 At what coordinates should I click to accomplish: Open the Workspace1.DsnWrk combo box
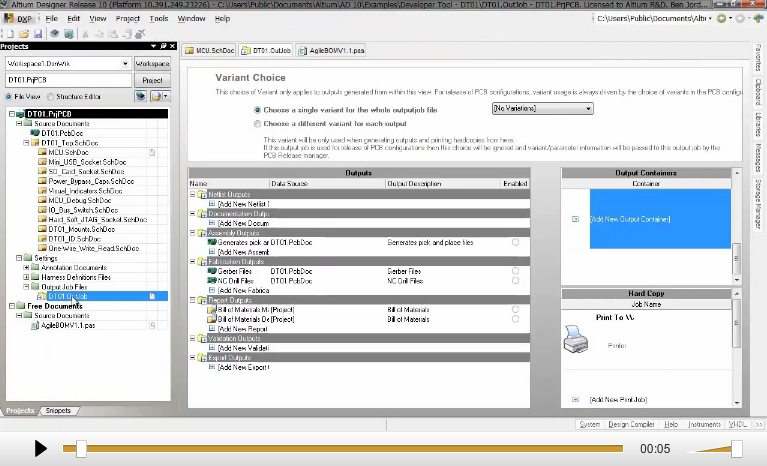click(68, 64)
